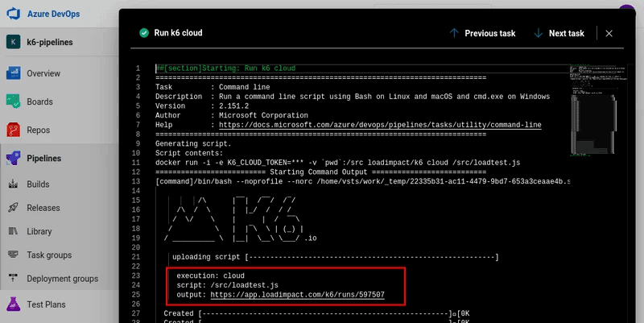Click the 'docker run -i -e K6_CLOUD_TOKEN' line
The width and height of the screenshot is (644, 323).
(x=337, y=163)
